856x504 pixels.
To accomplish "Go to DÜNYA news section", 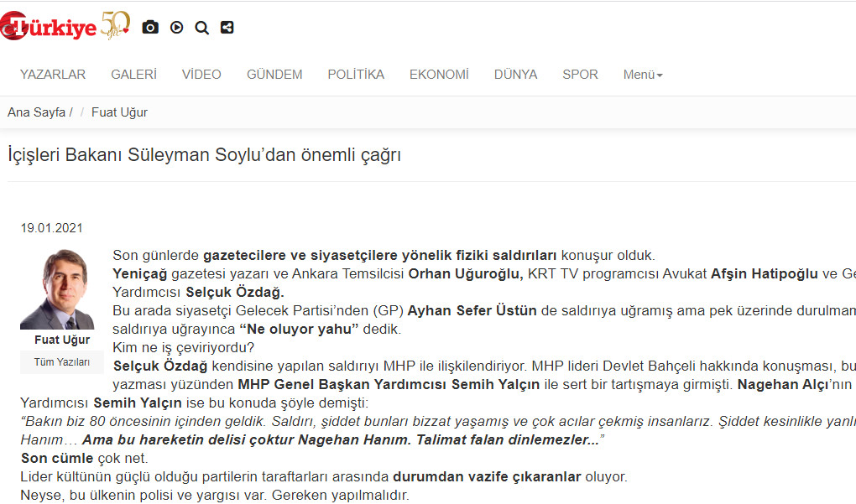I will [x=515, y=75].
